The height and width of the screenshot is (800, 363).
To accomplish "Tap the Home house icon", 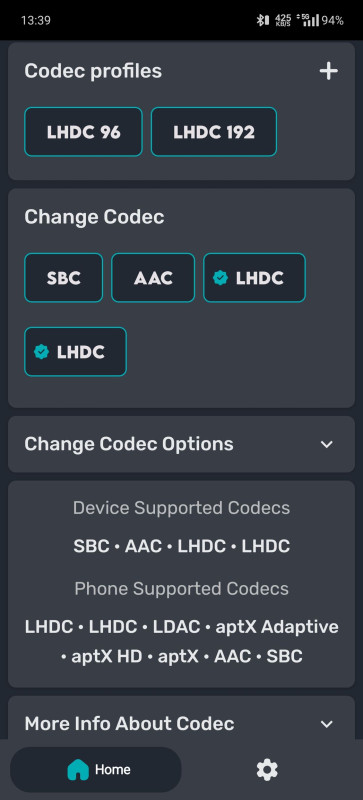I will click(78, 769).
